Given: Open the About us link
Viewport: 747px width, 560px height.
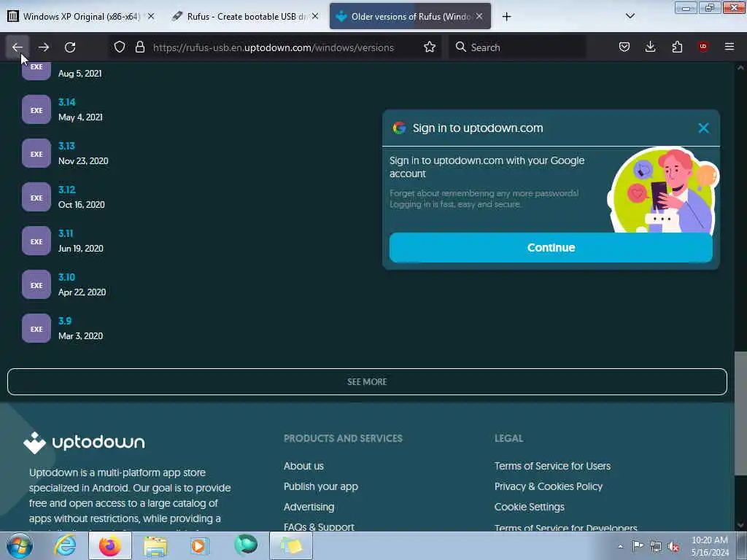Looking at the screenshot, I should (x=303, y=466).
